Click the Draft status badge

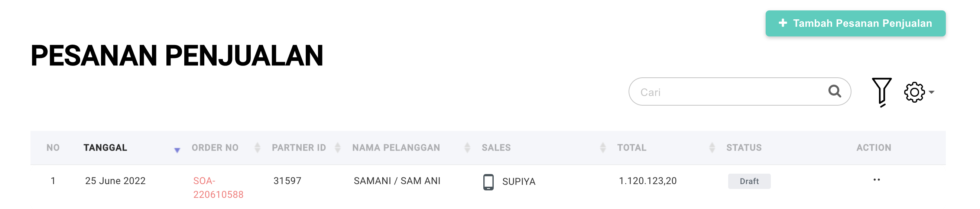pyautogui.click(x=749, y=181)
